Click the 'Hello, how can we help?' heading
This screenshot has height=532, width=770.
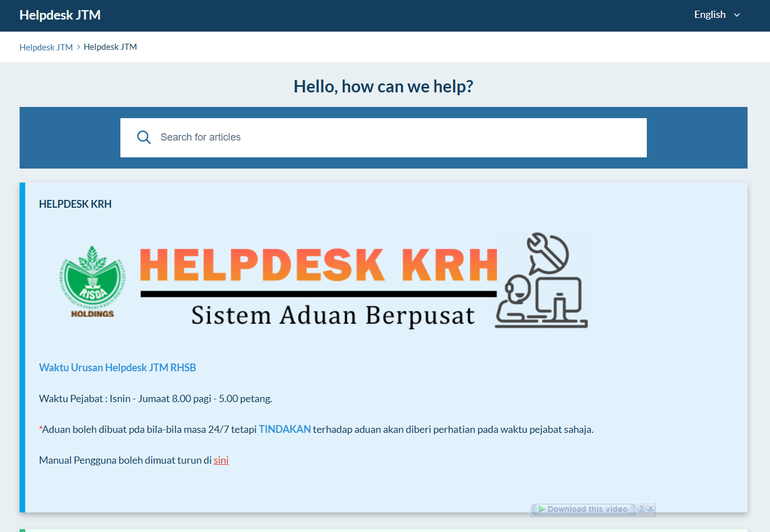pyautogui.click(x=384, y=87)
